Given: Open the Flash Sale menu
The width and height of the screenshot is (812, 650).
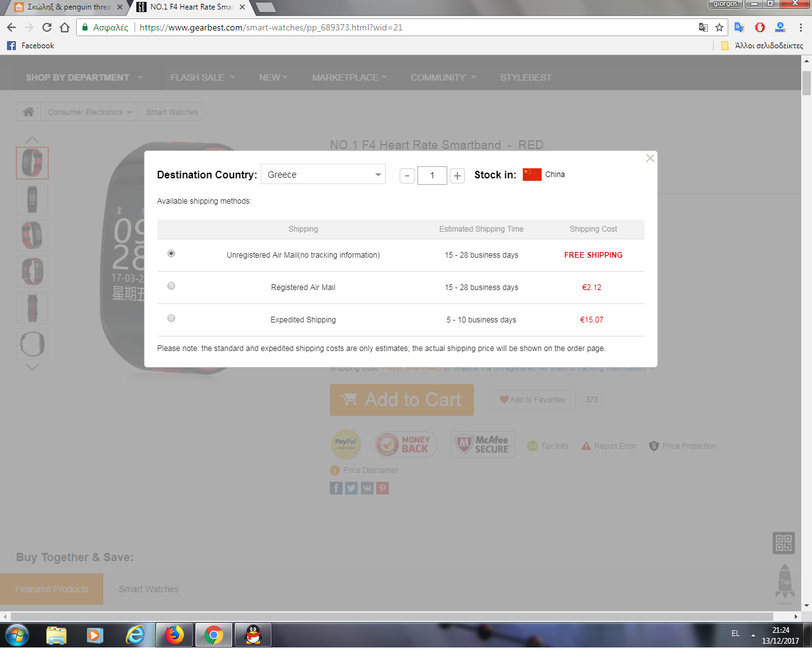Looking at the screenshot, I should pos(202,77).
